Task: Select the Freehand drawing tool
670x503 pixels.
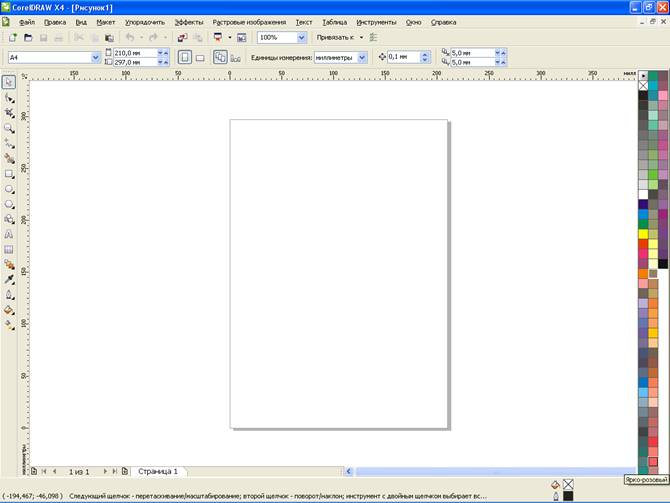Action: pos(9,144)
